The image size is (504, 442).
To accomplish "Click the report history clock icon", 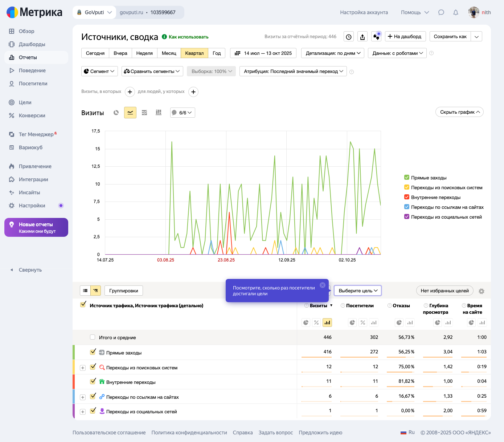I will [x=349, y=37].
